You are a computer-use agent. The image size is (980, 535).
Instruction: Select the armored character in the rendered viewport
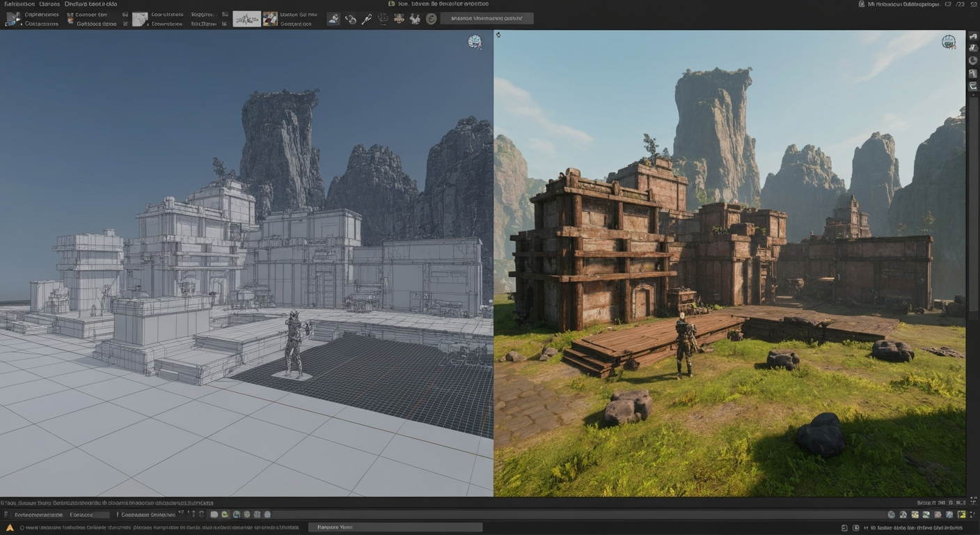tap(685, 346)
